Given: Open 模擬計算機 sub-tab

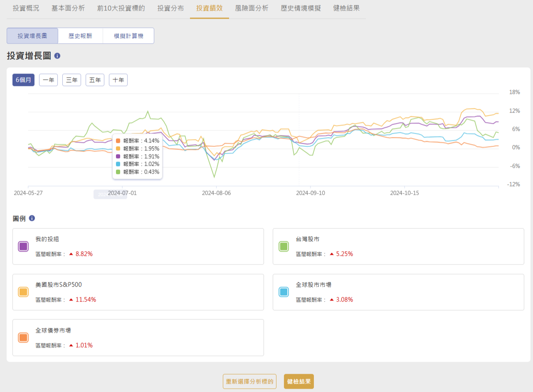Looking at the screenshot, I should coord(128,36).
